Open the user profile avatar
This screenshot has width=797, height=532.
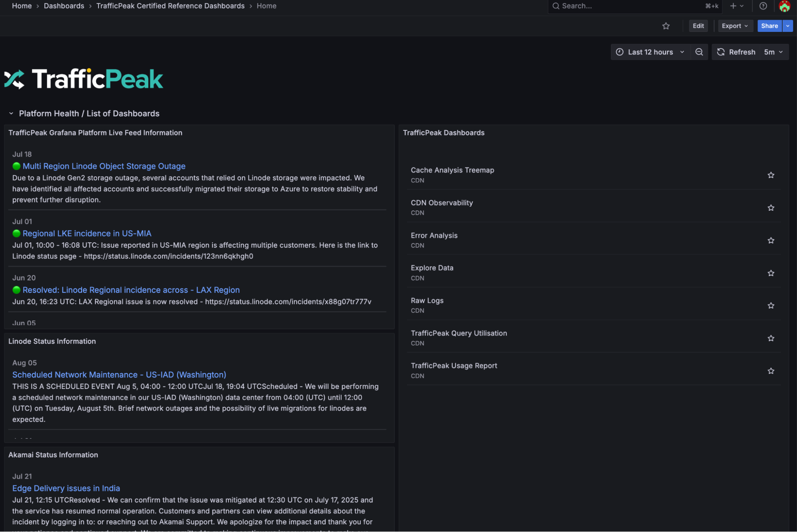pos(784,6)
